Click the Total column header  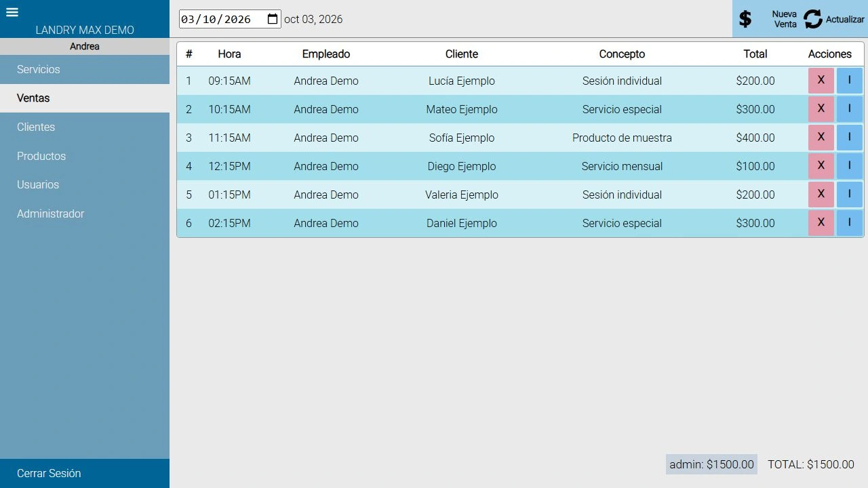pyautogui.click(x=755, y=54)
